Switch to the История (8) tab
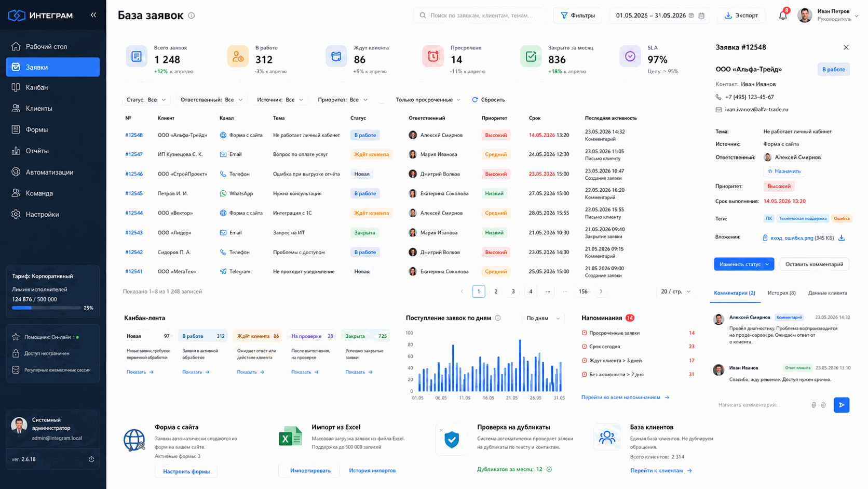The width and height of the screenshot is (868, 489). 781,293
